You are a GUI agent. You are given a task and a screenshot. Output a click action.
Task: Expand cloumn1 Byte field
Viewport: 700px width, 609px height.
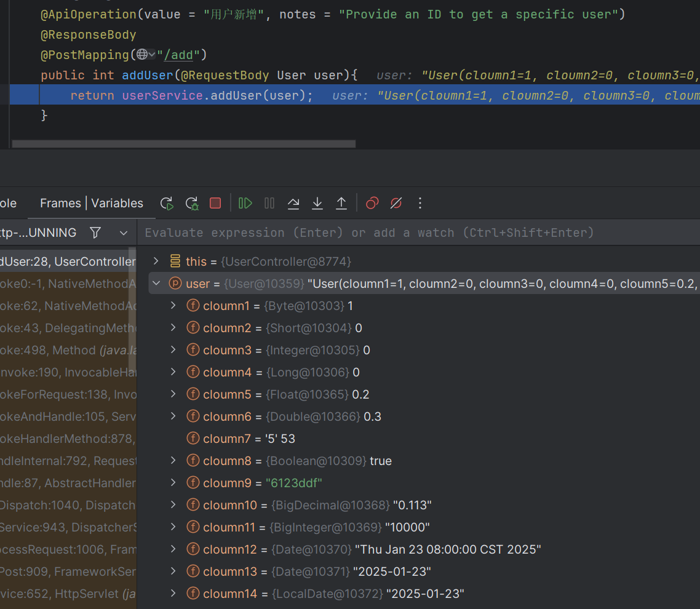173,305
